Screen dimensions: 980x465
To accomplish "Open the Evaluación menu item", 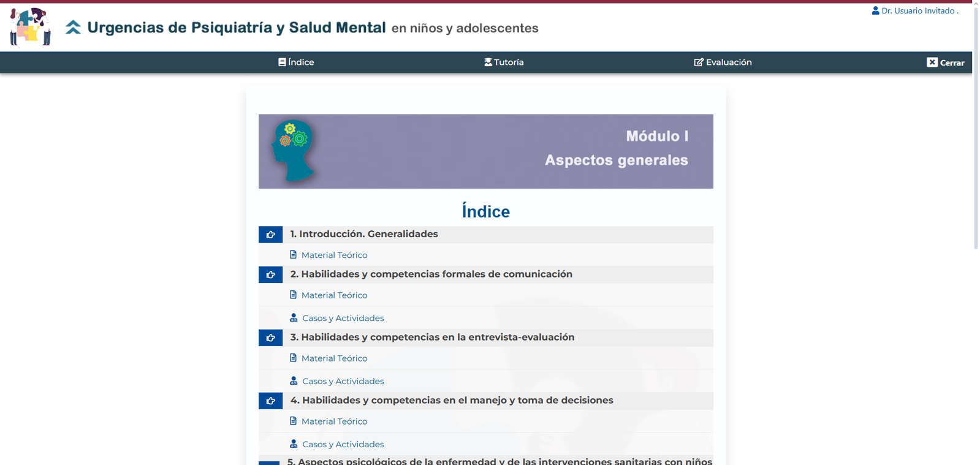I will pos(723,62).
